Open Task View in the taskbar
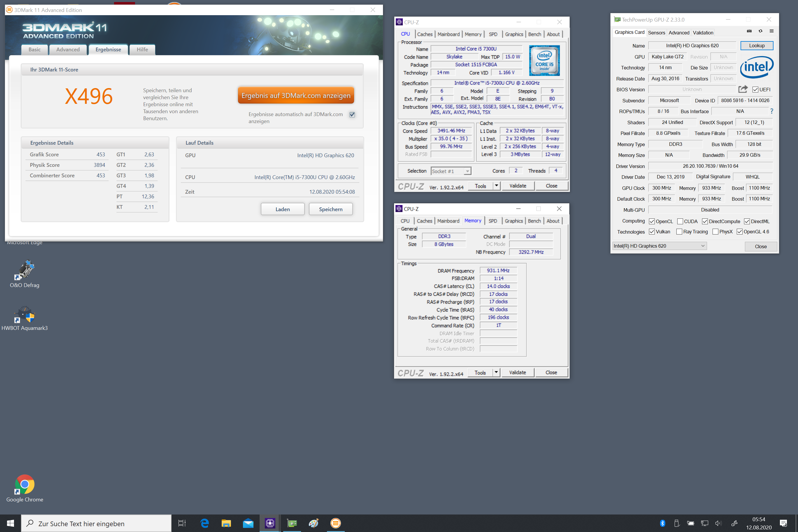Image resolution: width=798 pixels, height=532 pixels. click(x=182, y=523)
